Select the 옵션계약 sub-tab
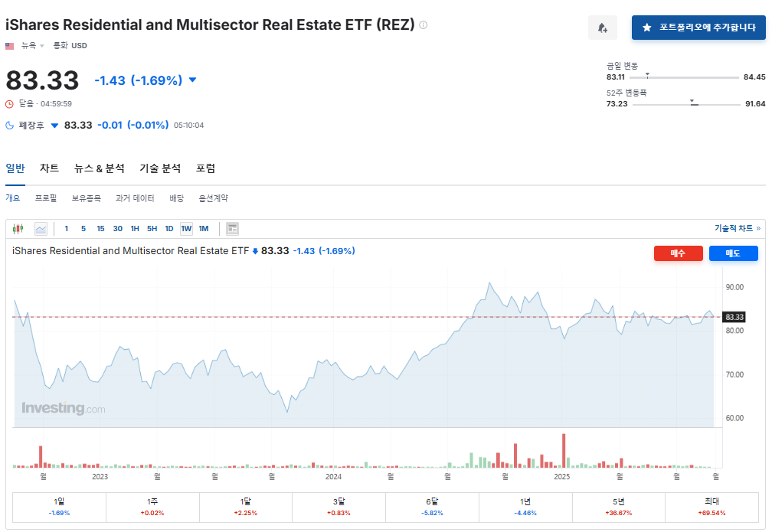This screenshot has height=532, width=772. click(x=213, y=197)
